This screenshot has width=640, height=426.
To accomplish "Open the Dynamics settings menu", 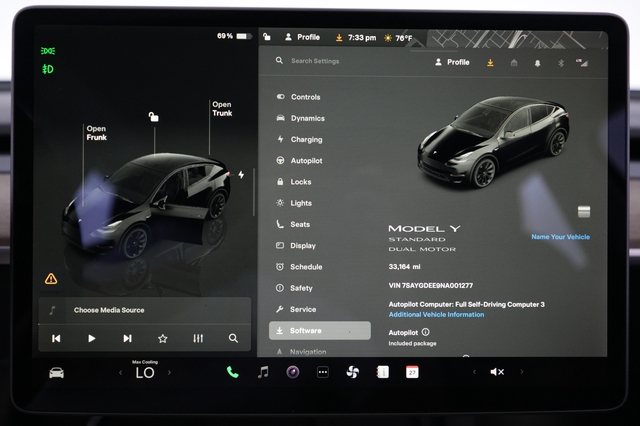I will tap(301, 118).
